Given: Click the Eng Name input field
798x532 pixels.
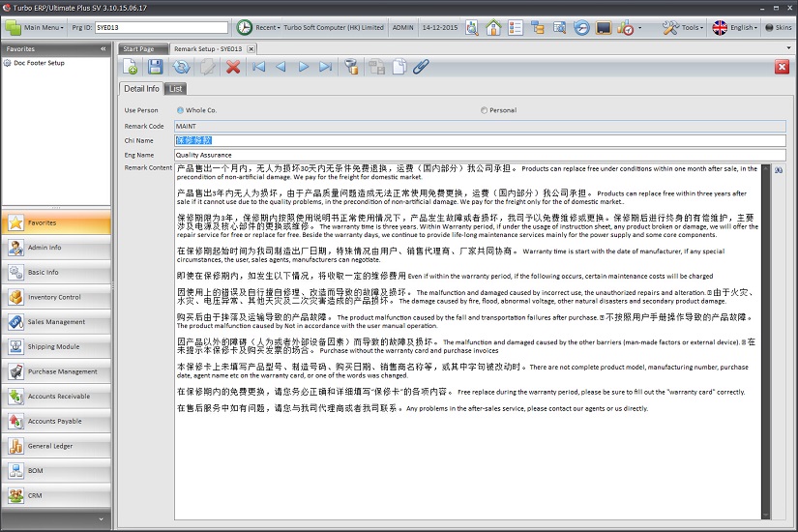Looking at the screenshot, I should pyautogui.click(x=479, y=154).
